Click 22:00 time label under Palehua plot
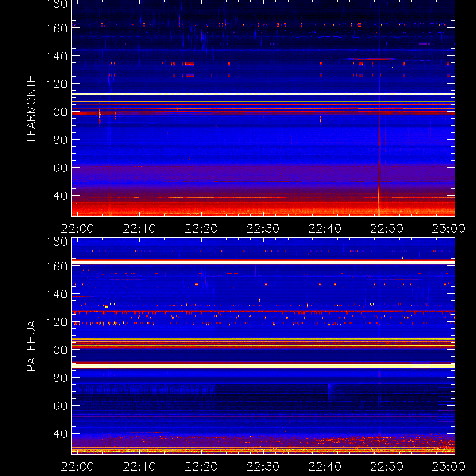The width and height of the screenshot is (476, 476). [x=77, y=466]
